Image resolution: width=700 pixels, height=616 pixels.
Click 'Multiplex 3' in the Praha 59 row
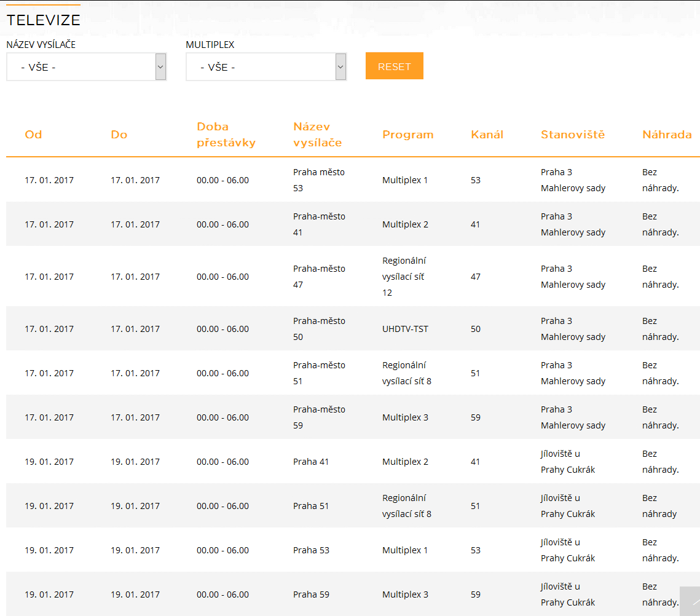point(405,594)
